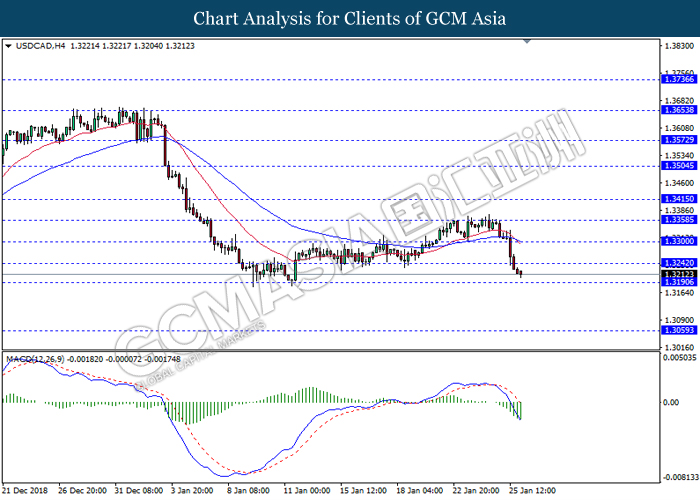Image resolution: width=700 pixels, height=500 pixels.
Task: Click the 1.38300 axis value
Action: (679, 46)
